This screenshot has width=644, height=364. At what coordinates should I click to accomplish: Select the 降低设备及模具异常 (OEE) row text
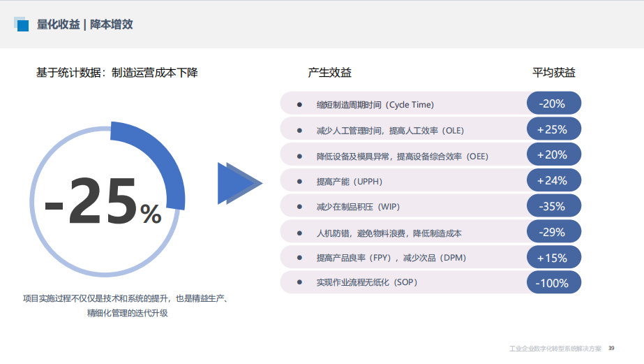pos(402,156)
